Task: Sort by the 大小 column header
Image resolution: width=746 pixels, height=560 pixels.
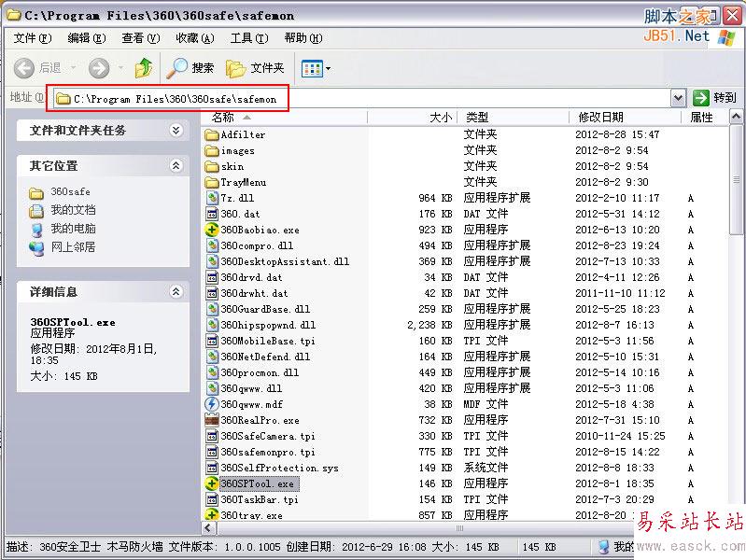Action: coord(412,117)
